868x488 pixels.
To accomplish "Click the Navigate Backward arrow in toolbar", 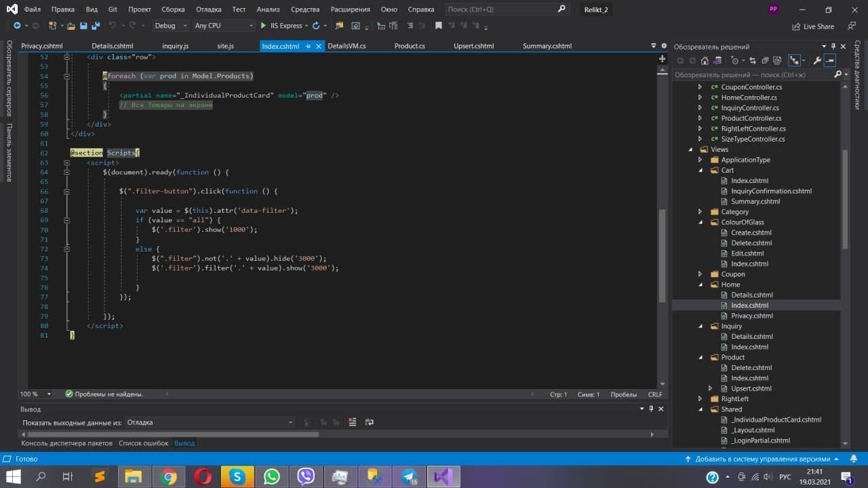I will (x=17, y=26).
